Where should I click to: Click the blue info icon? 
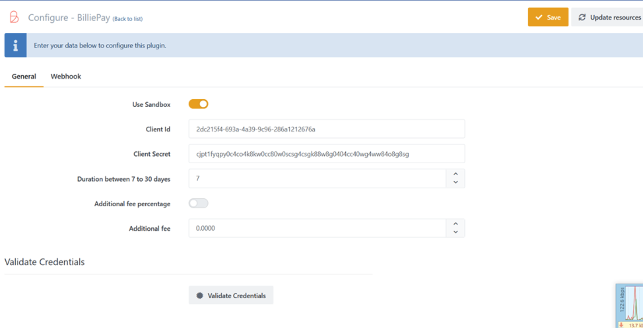(16, 45)
